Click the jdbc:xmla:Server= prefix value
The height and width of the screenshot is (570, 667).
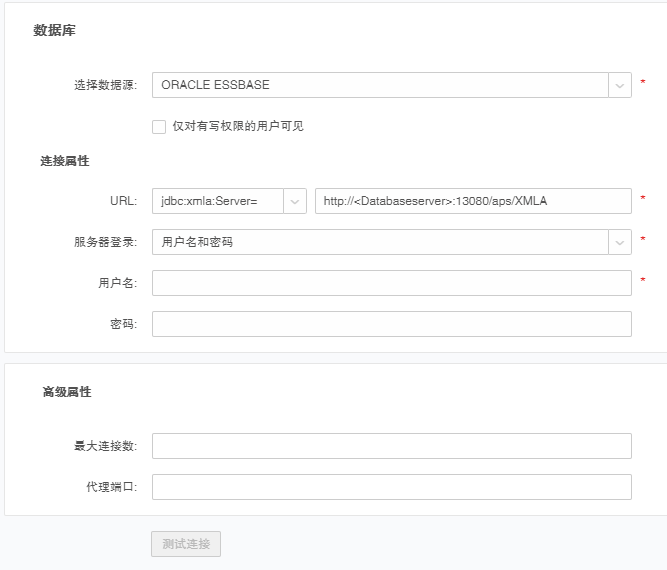[x=210, y=201]
